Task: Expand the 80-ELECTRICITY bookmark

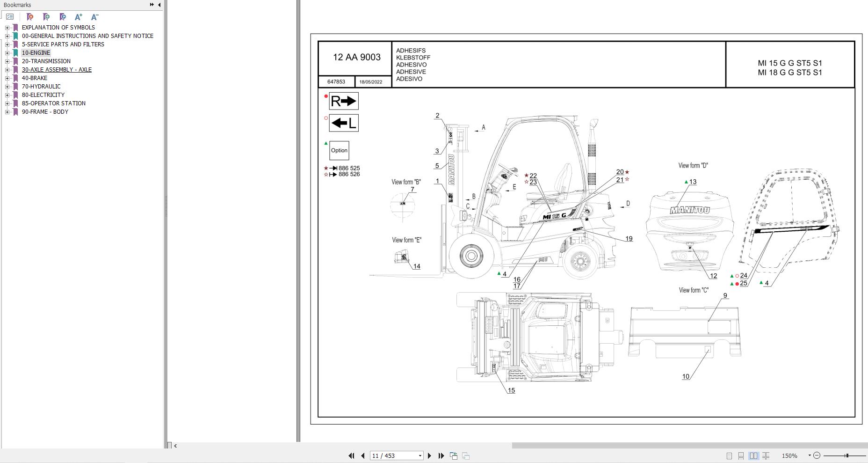Action: point(7,95)
